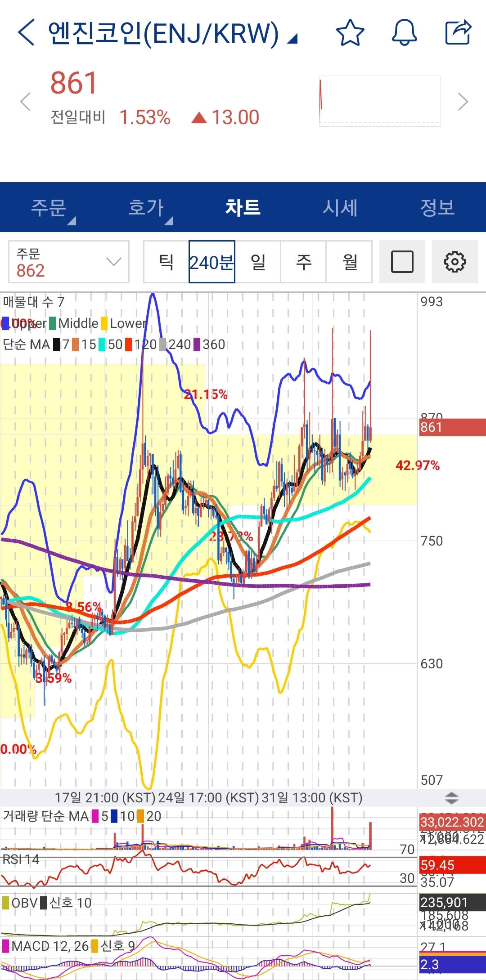Go back using the top-left arrow
Viewport: 486px width, 980px height.
[26, 32]
